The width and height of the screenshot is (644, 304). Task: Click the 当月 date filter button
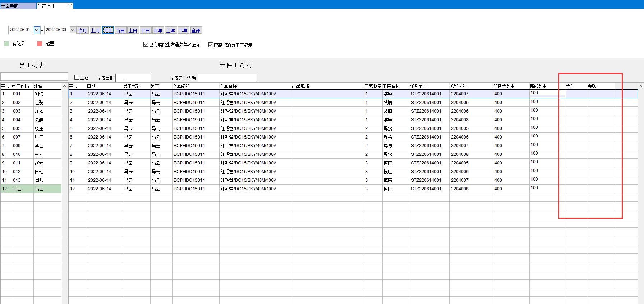(83, 31)
